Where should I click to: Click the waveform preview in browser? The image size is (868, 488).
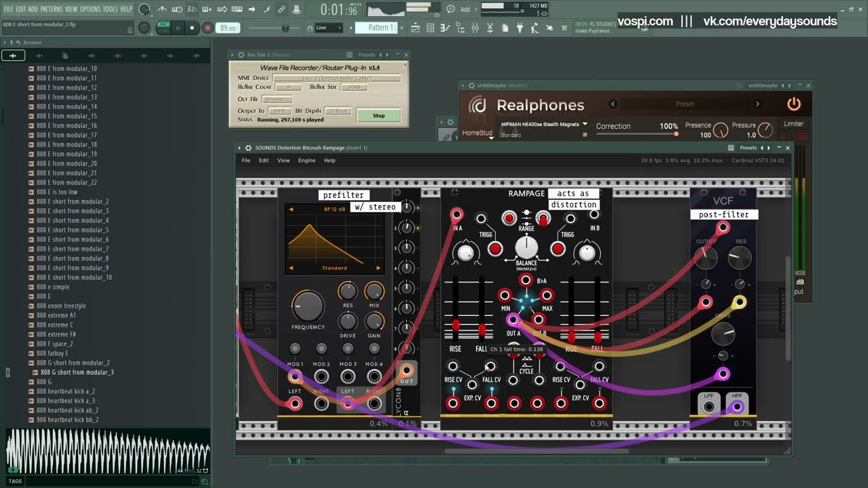pyautogui.click(x=107, y=450)
